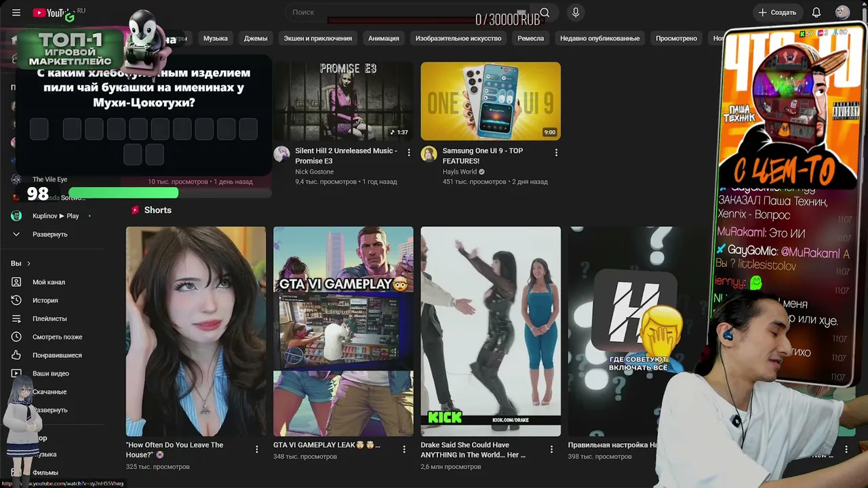Open the account avatar menu

point(842,12)
